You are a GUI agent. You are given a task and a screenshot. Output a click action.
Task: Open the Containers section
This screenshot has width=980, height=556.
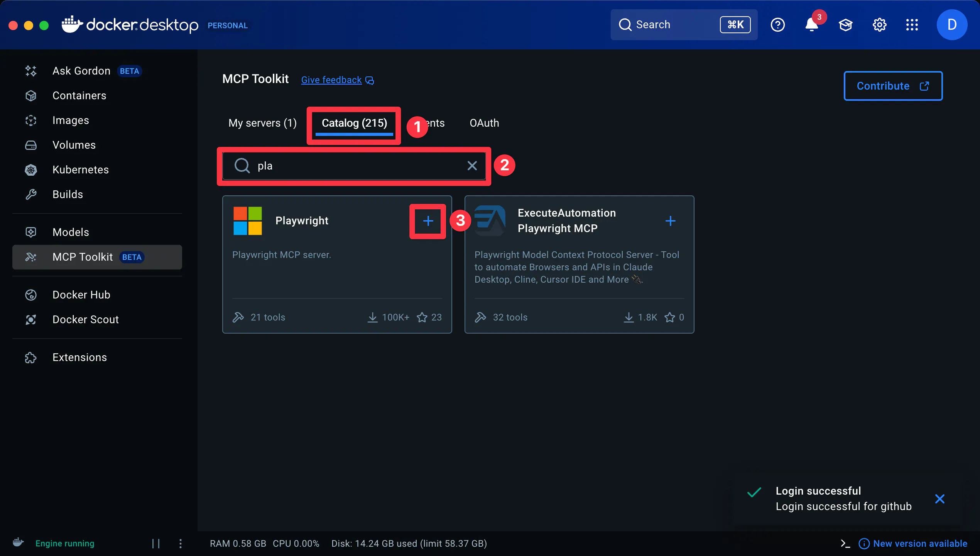pyautogui.click(x=96, y=96)
